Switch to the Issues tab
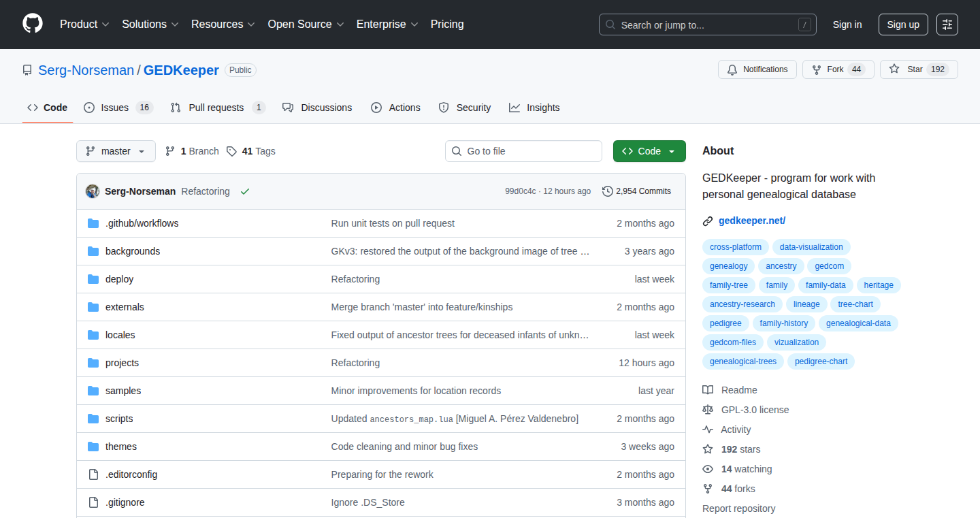This screenshot has width=980, height=518. tap(118, 108)
